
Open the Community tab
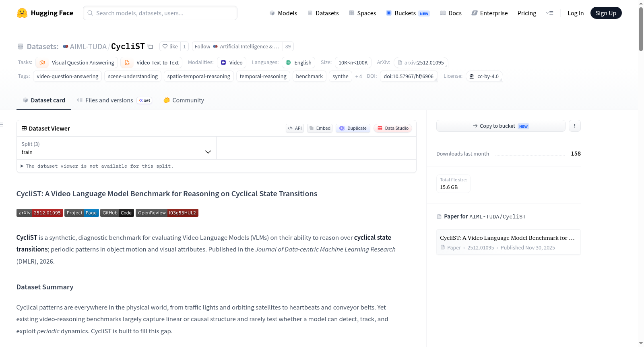click(x=184, y=100)
